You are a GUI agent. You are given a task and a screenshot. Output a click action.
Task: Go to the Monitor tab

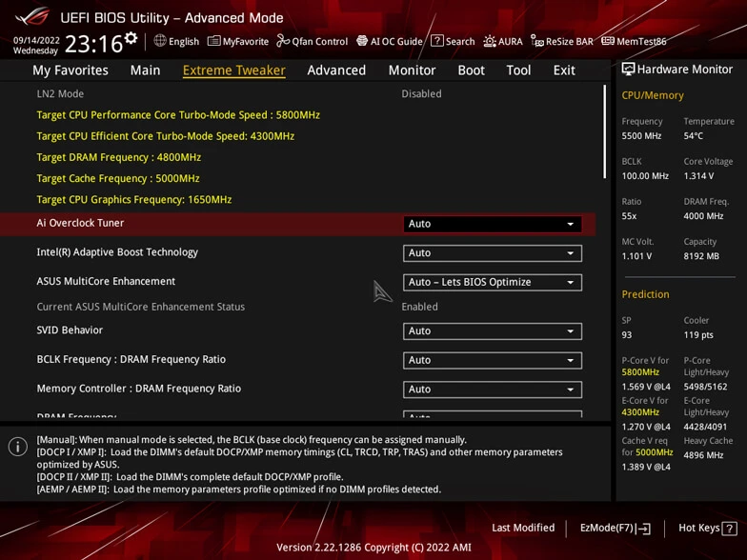tap(412, 70)
